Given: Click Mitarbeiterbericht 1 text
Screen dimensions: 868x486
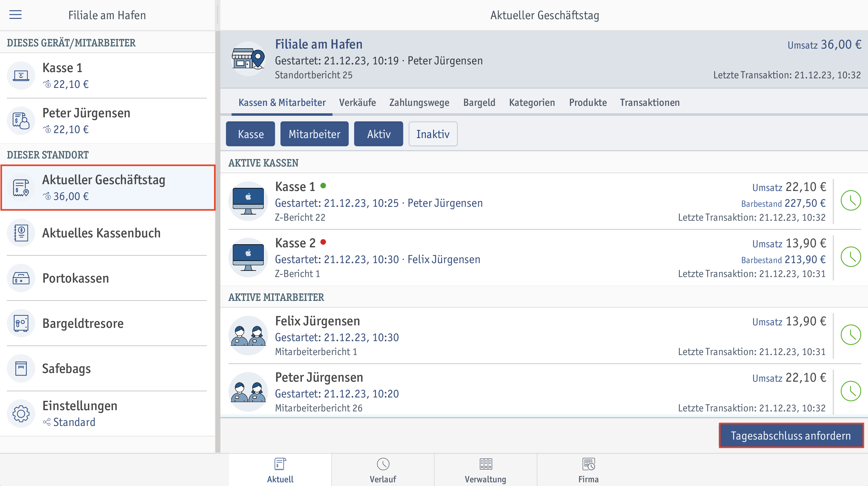Looking at the screenshot, I should coord(316,352).
